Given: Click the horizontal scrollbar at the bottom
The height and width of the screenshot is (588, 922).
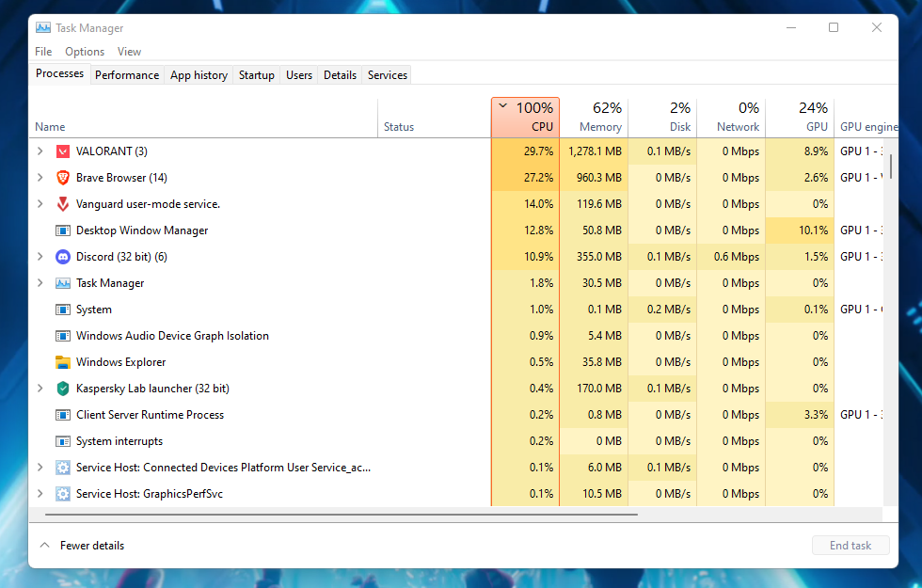Looking at the screenshot, I should [x=341, y=515].
